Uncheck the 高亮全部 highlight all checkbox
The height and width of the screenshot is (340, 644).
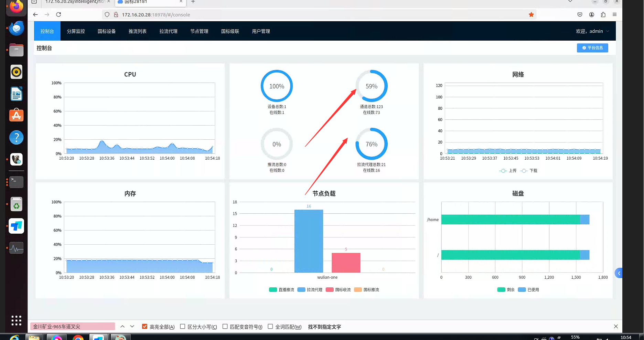click(145, 326)
